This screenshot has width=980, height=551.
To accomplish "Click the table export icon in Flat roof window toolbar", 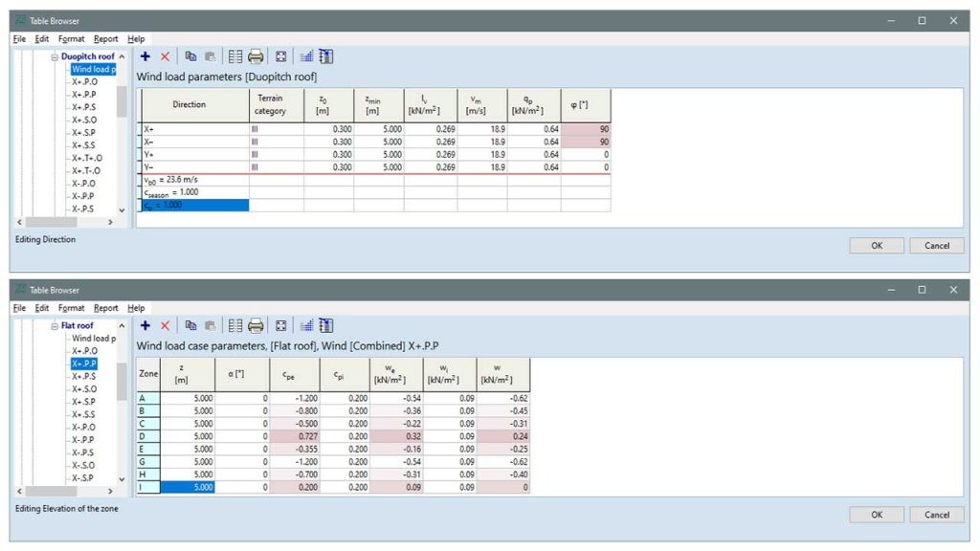I will tap(325, 326).
